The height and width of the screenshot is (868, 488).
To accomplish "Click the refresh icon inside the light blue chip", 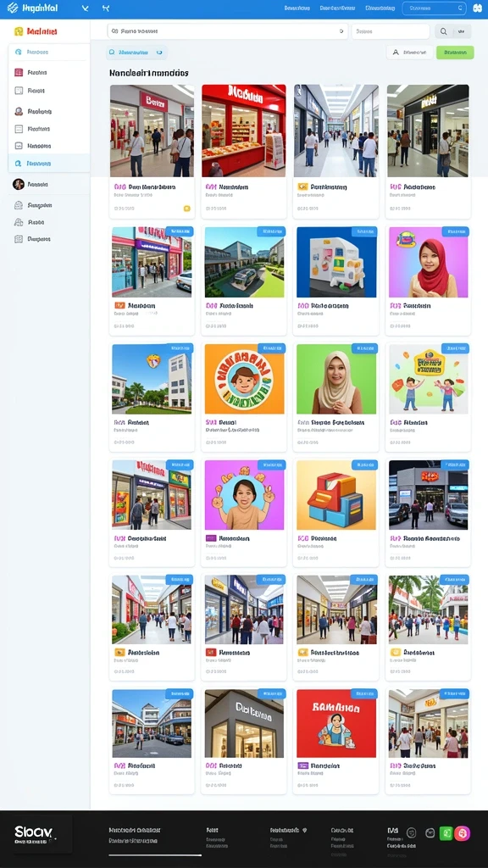I will (159, 53).
